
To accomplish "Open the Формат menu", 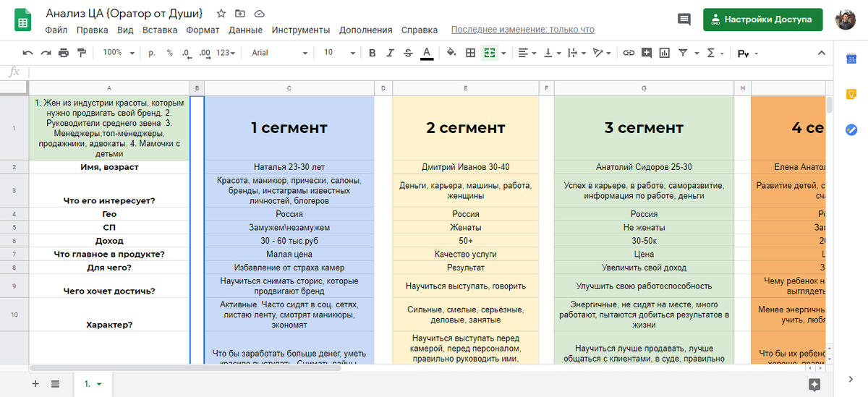I will point(203,30).
